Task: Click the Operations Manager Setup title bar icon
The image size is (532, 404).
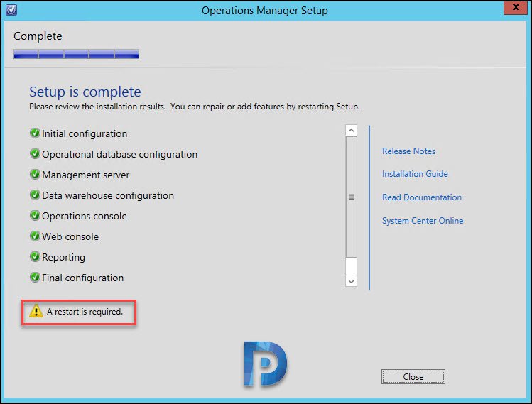Action: tap(11, 10)
